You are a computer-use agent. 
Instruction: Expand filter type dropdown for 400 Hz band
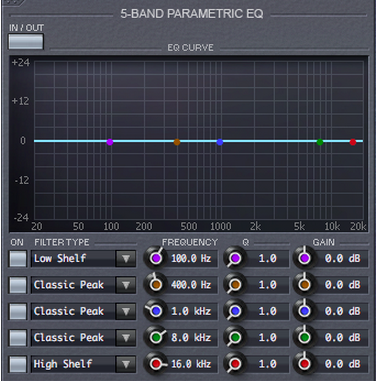point(126,285)
